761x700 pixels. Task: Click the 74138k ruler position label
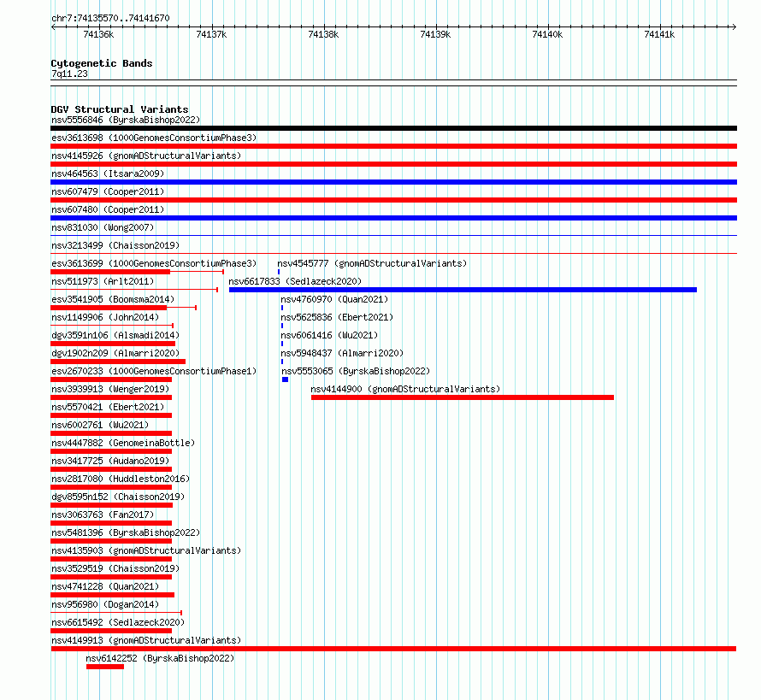(323, 34)
